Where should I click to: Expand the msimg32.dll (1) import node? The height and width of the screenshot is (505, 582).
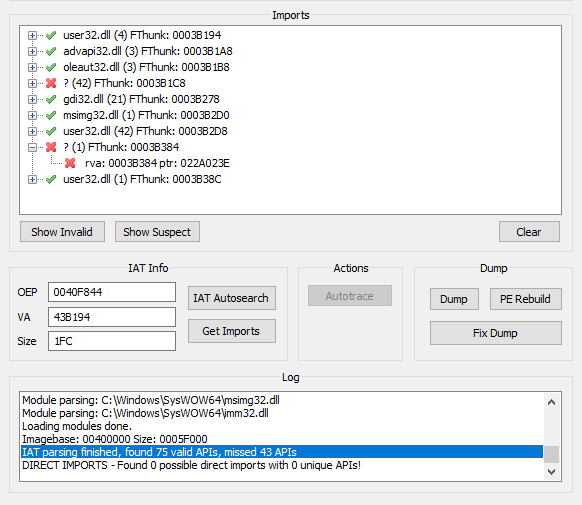click(x=32, y=115)
